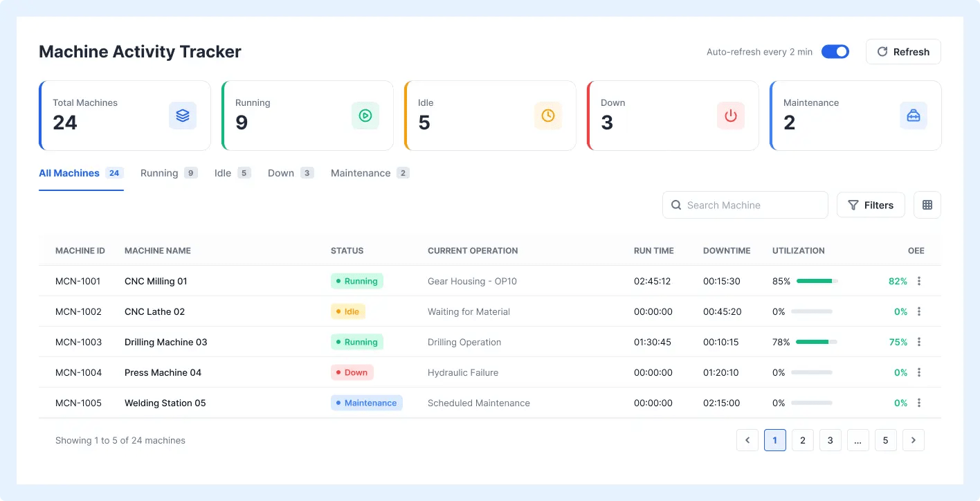Click the Down power icon

(731, 116)
